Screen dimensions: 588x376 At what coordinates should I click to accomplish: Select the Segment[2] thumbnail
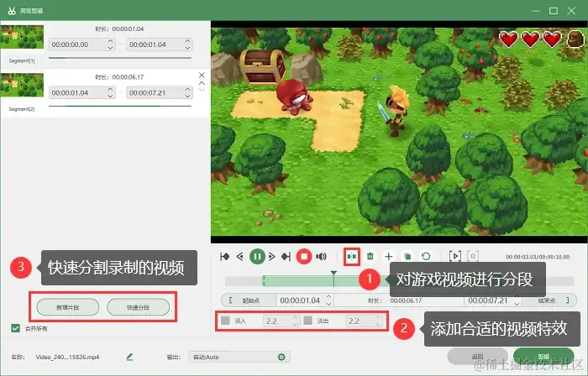(x=22, y=85)
